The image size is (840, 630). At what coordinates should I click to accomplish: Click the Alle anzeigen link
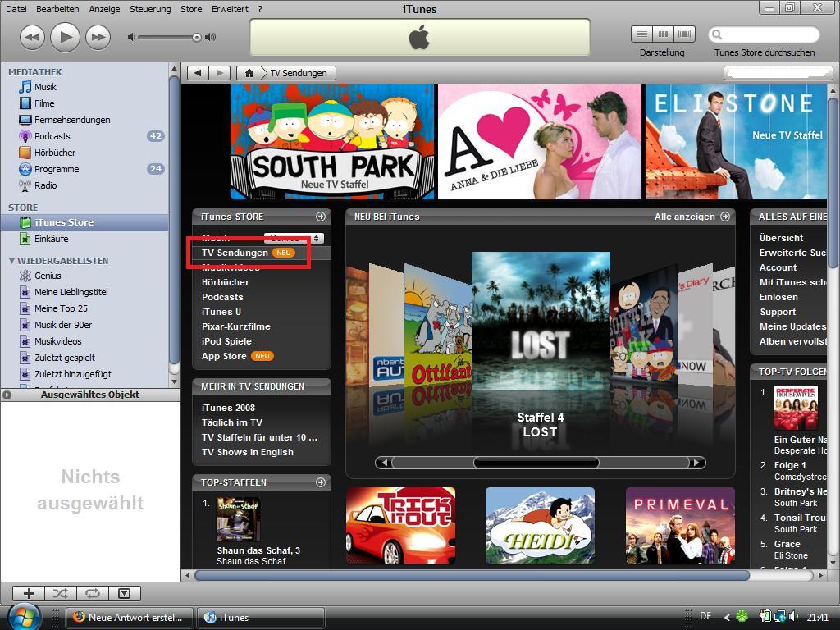pos(685,217)
